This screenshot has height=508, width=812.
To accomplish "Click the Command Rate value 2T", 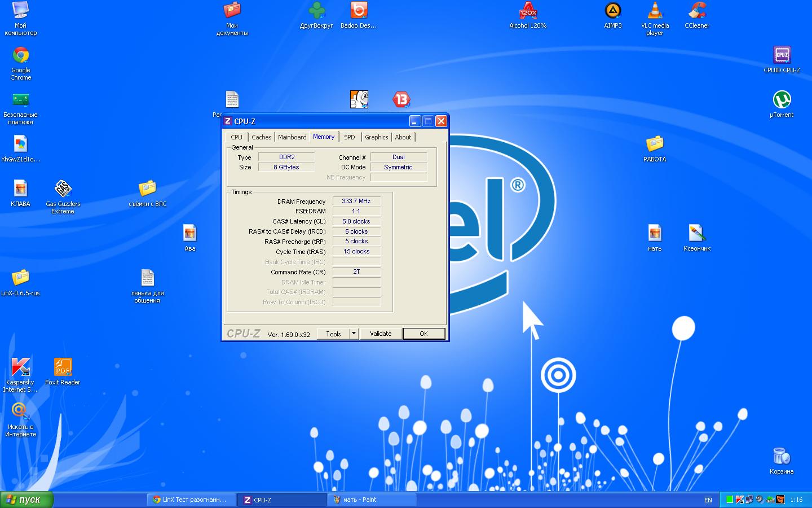I will tap(356, 271).
